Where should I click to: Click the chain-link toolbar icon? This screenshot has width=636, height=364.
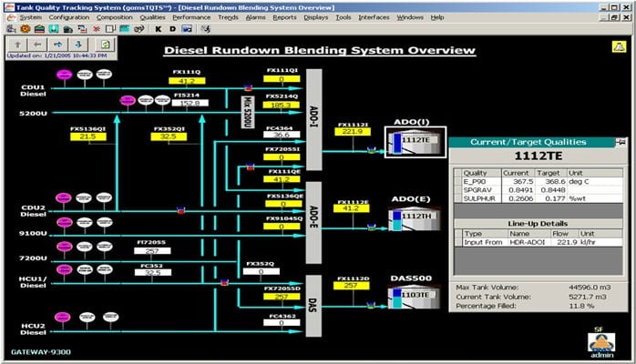coord(139,29)
